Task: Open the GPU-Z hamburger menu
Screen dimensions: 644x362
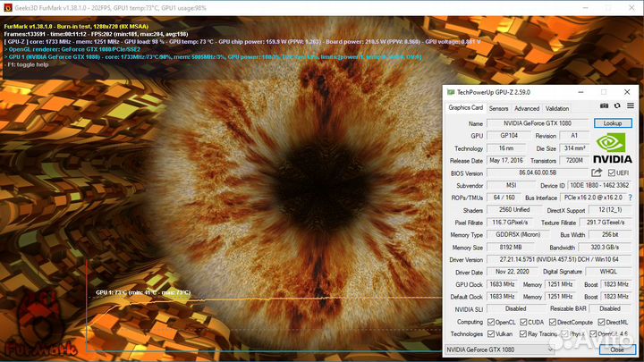Action: (628, 107)
